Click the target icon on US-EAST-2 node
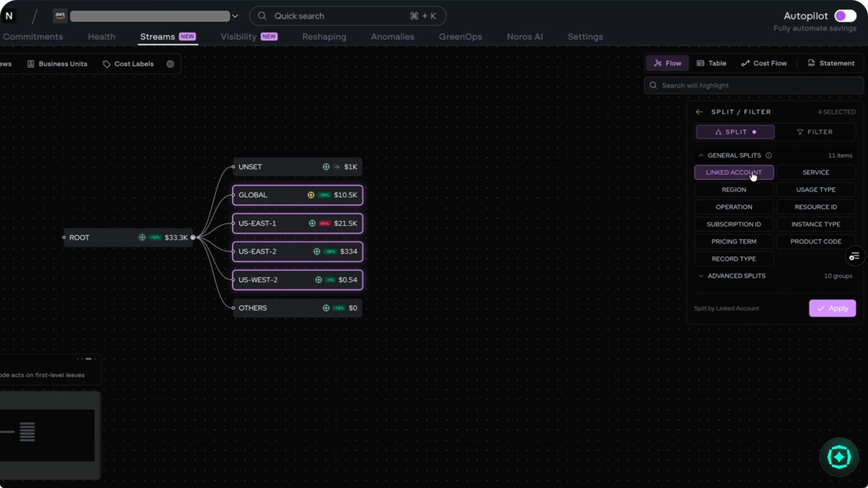 click(x=317, y=251)
